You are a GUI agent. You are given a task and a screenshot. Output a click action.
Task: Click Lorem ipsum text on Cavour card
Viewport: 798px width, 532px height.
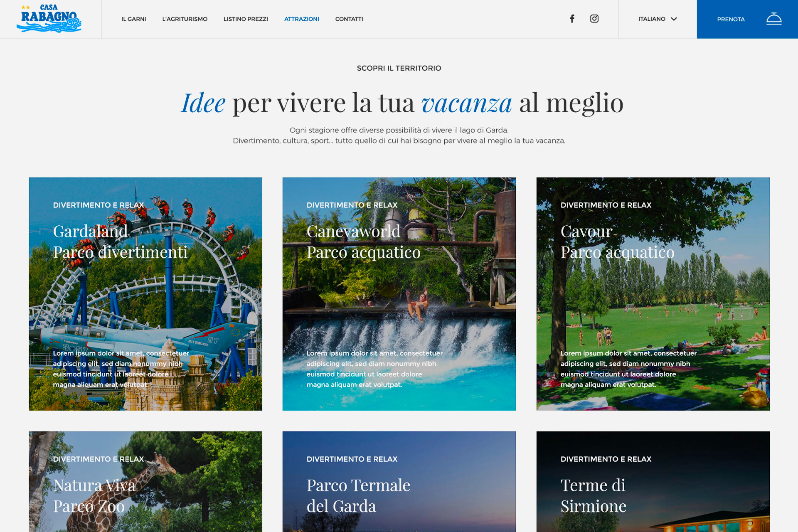pyautogui.click(x=628, y=369)
